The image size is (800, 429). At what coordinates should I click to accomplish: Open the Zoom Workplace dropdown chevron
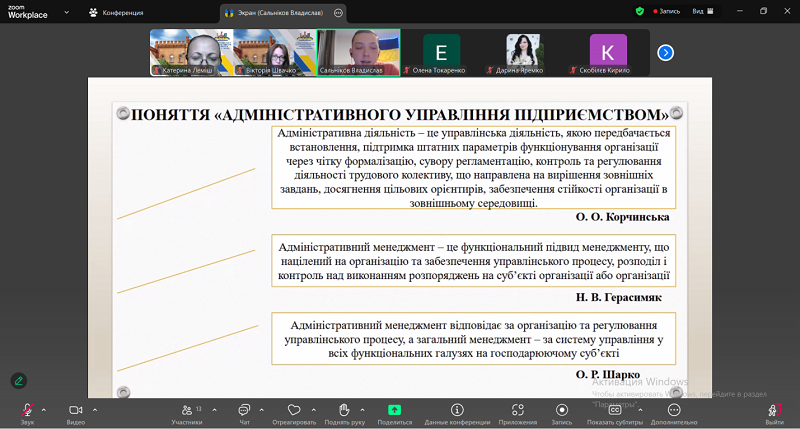tap(66, 12)
